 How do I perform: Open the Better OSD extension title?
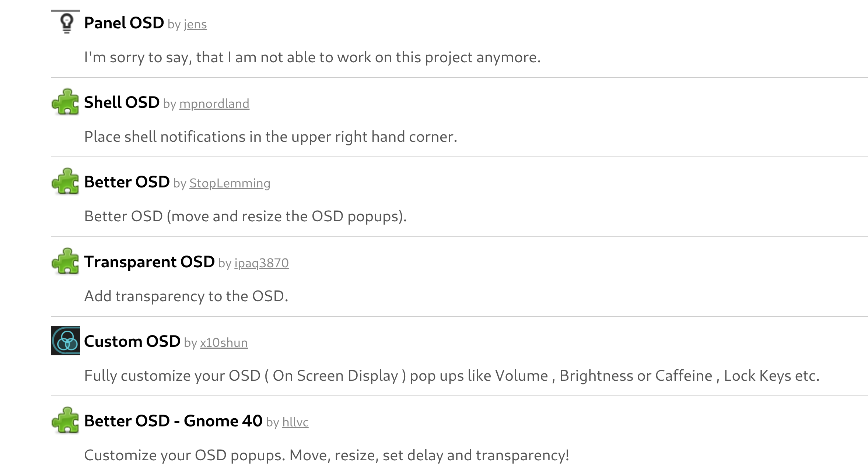[x=127, y=182]
